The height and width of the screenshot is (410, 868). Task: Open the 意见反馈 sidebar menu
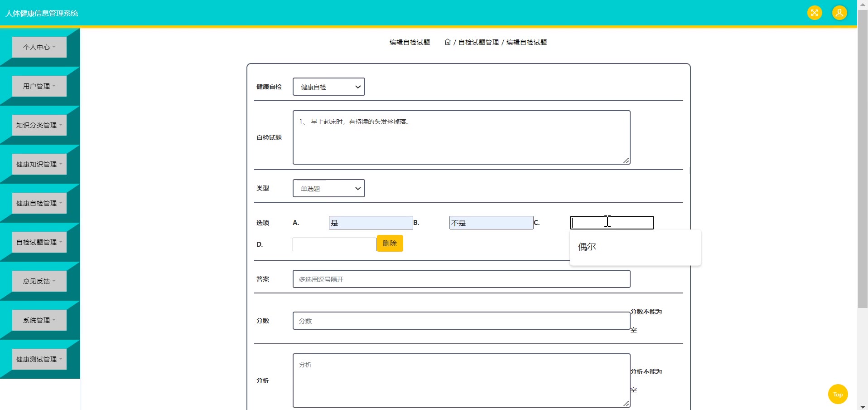pos(39,281)
